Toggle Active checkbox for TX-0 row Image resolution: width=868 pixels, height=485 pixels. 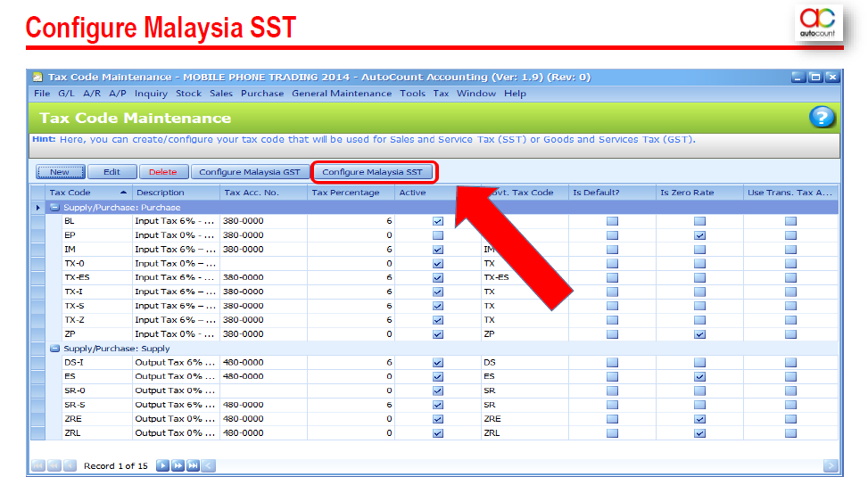pyautogui.click(x=438, y=263)
